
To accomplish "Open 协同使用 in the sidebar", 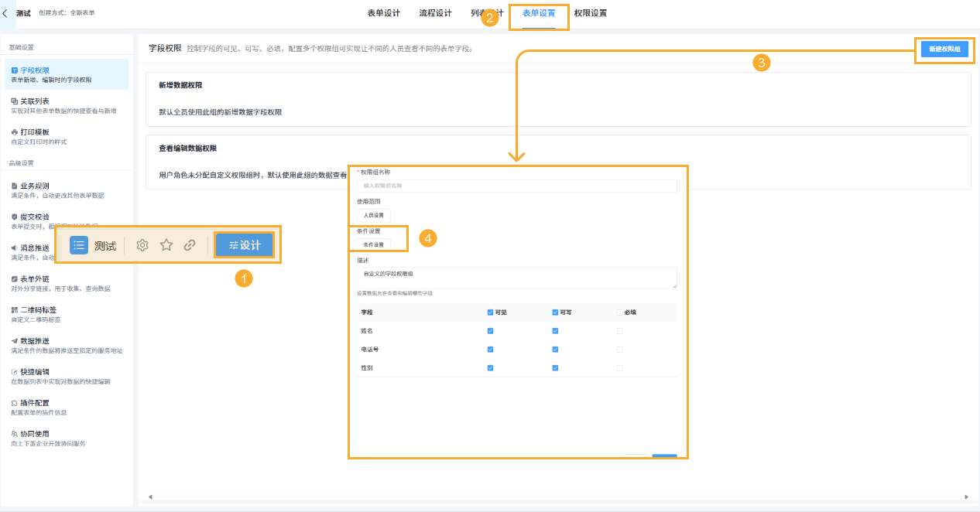I will coord(34,433).
